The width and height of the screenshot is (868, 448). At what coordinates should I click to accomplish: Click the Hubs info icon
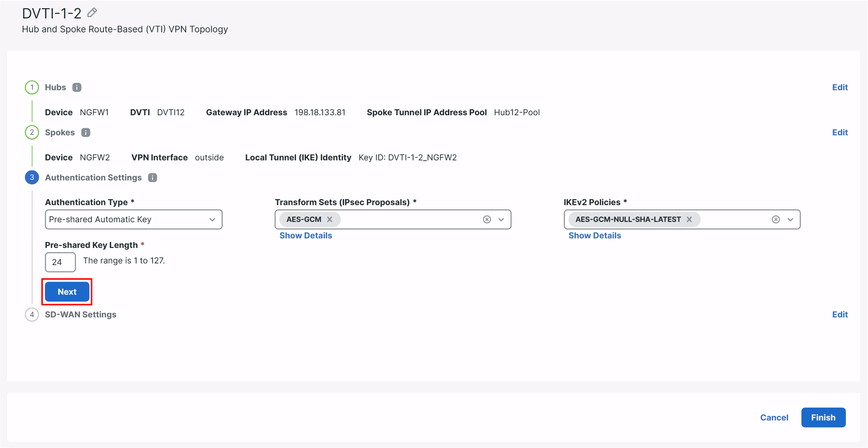pos(77,87)
